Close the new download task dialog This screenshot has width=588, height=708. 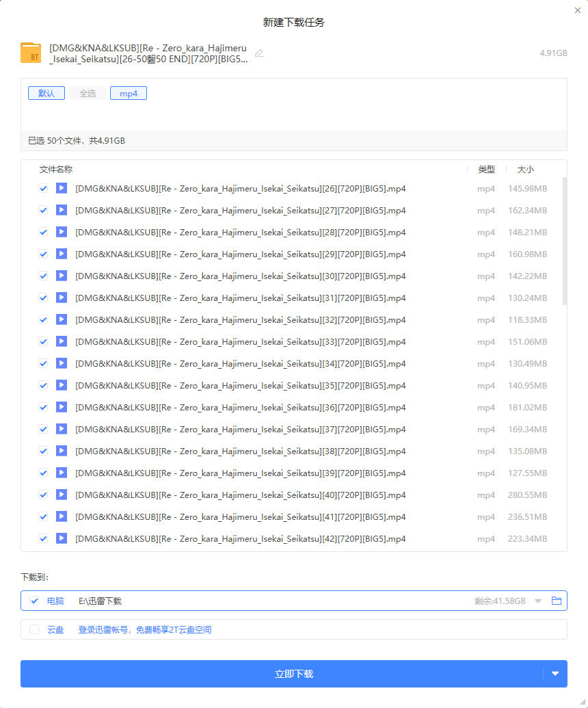[578, 10]
